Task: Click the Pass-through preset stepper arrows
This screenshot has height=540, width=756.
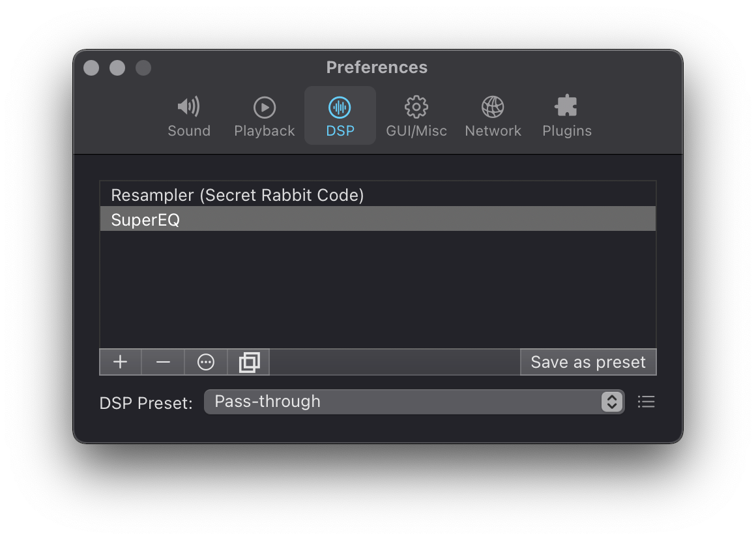Action: point(611,402)
